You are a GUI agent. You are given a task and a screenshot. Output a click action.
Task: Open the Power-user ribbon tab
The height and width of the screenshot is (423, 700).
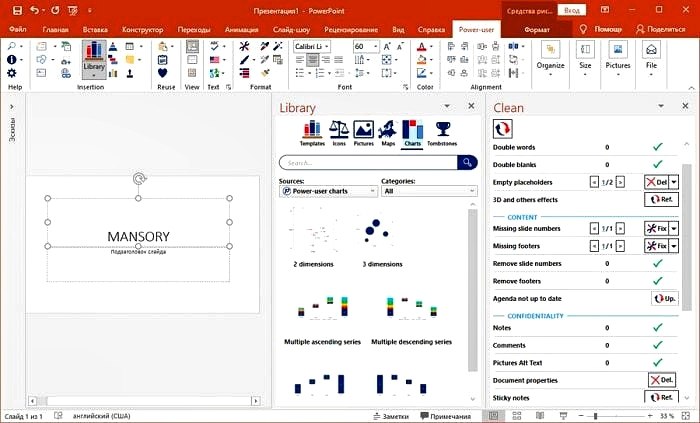point(476,29)
